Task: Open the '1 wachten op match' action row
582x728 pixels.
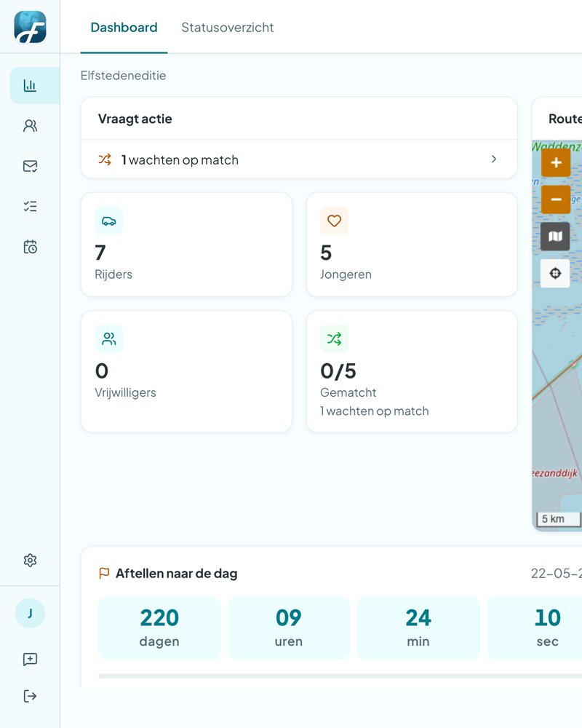Action: pos(299,159)
